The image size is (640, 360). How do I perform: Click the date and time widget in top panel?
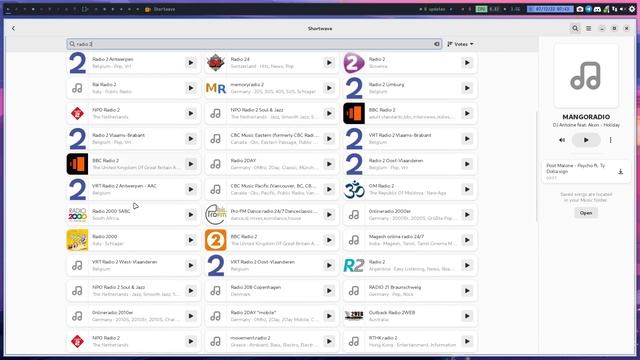click(550, 9)
